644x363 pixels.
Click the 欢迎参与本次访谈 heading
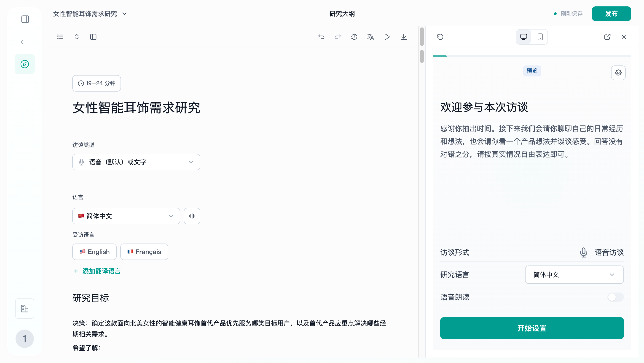pos(484,107)
